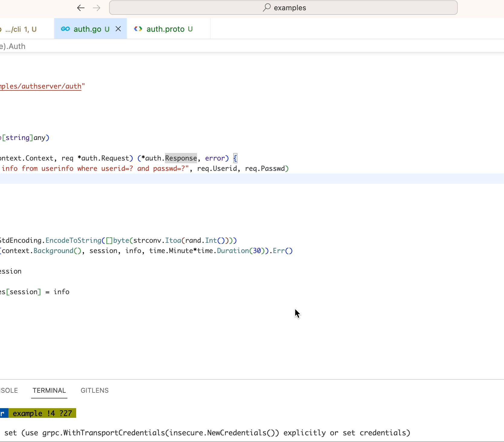
Task: Click the 'Err' method call
Action: (279, 251)
